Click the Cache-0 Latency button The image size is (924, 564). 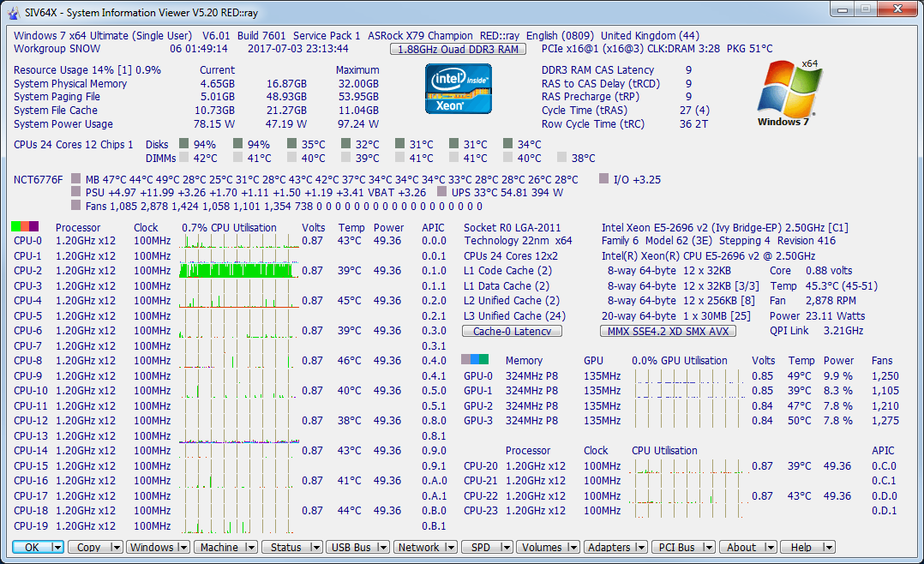(x=512, y=331)
